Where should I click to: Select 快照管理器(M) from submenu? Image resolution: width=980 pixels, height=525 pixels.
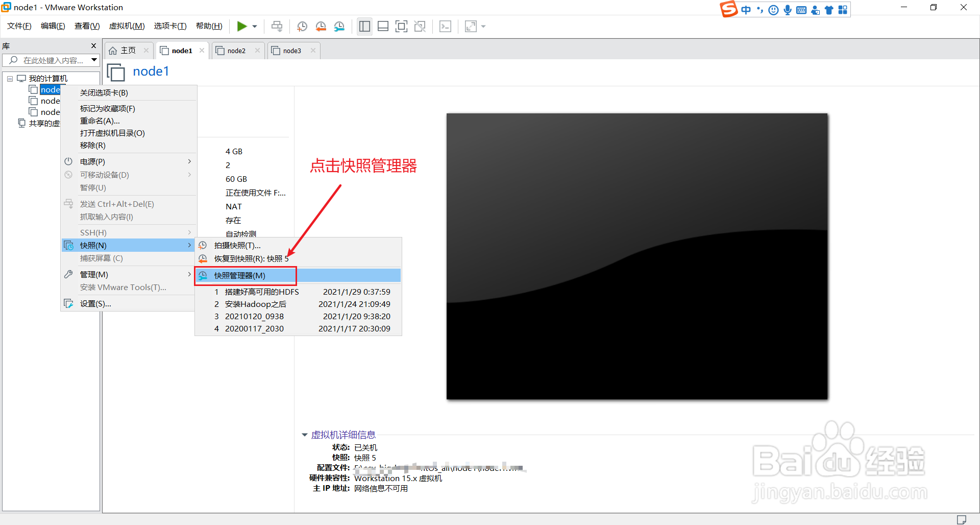click(x=239, y=275)
